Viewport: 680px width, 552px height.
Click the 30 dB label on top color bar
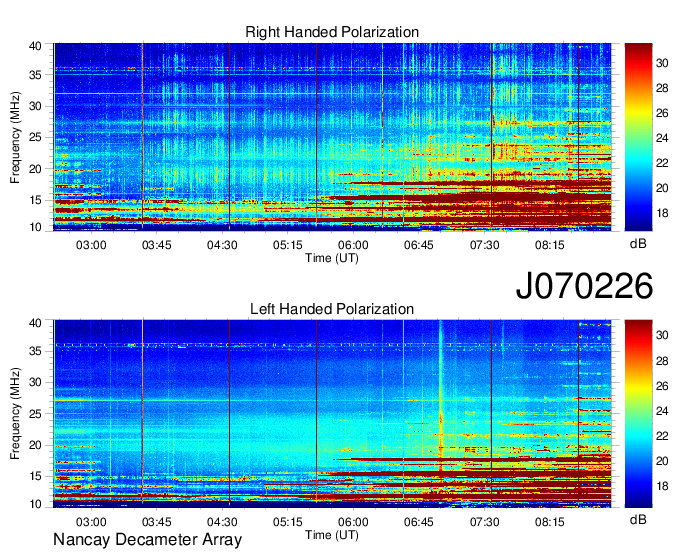(x=662, y=63)
